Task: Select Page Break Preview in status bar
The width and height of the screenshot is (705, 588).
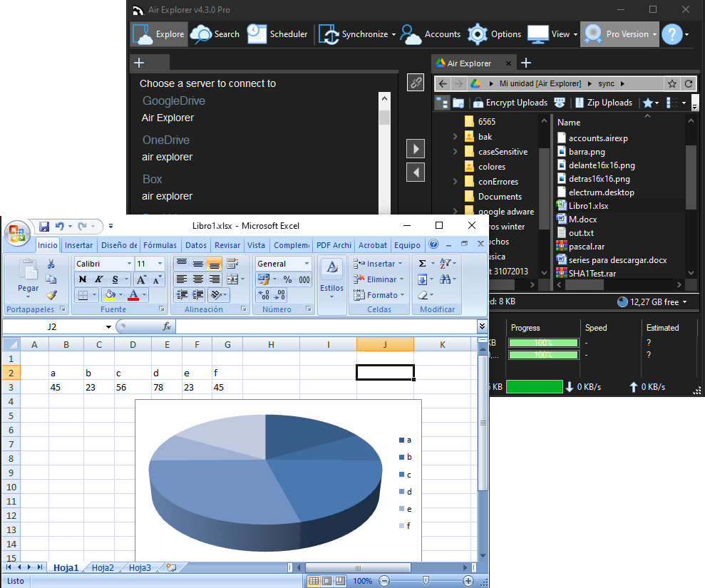Action: click(x=340, y=581)
